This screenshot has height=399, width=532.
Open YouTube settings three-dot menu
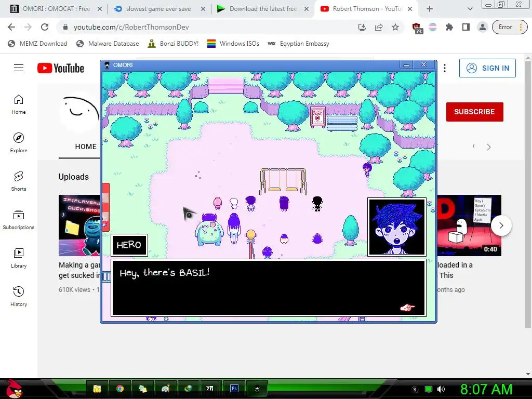pyautogui.click(x=445, y=68)
